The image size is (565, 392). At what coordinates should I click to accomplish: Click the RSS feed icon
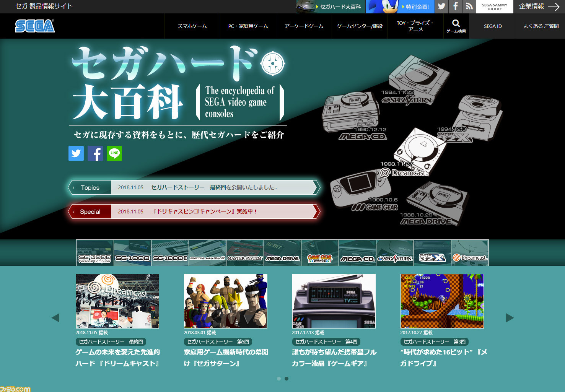(469, 7)
